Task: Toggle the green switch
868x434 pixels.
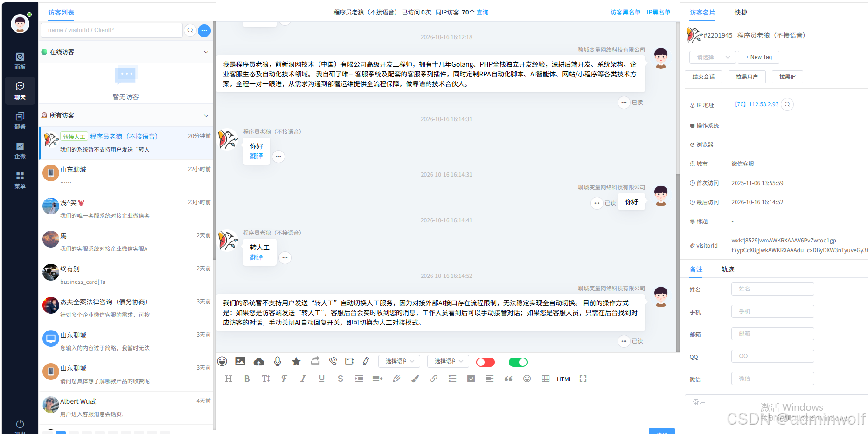Action: pos(518,362)
